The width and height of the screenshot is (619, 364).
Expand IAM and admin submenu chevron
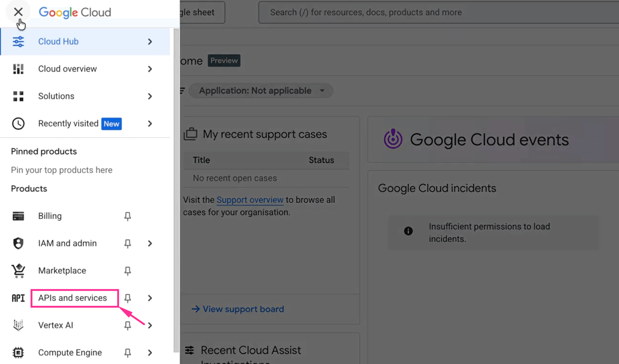[x=150, y=243]
